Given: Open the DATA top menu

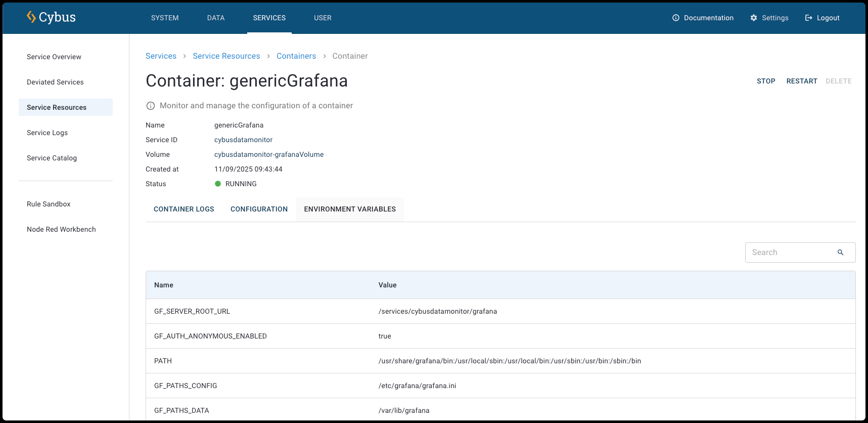Looking at the screenshot, I should (x=216, y=18).
